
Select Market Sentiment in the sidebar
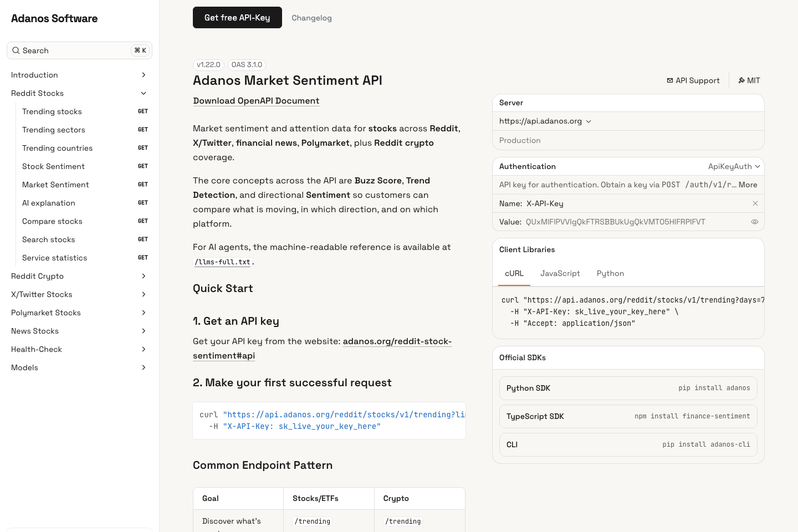[x=55, y=185]
